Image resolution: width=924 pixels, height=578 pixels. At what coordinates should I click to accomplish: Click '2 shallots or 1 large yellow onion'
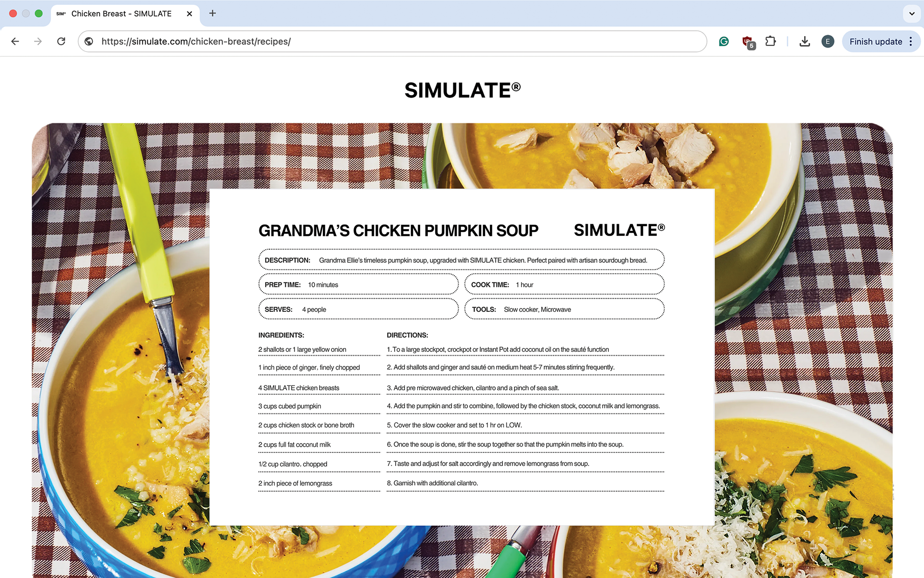302,349
